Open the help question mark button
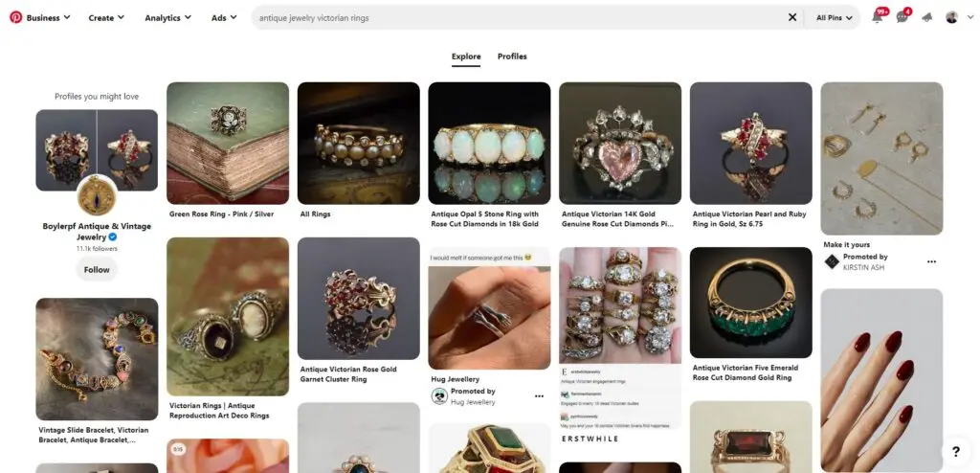980x473 pixels. pyautogui.click(x=954, y=451)
